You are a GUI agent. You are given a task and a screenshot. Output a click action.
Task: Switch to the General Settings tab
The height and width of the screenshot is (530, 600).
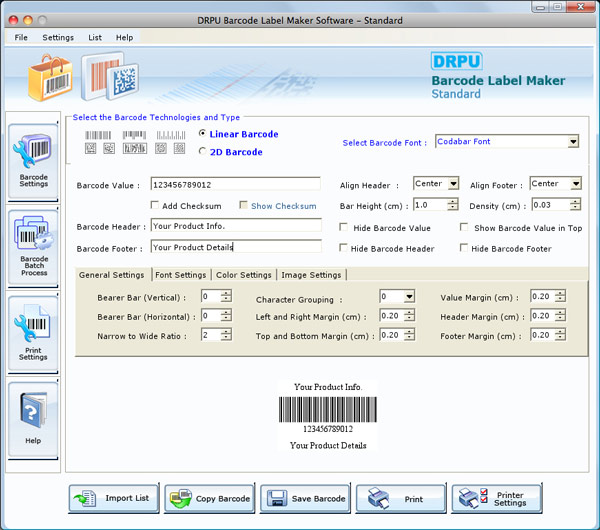point(112,275)
